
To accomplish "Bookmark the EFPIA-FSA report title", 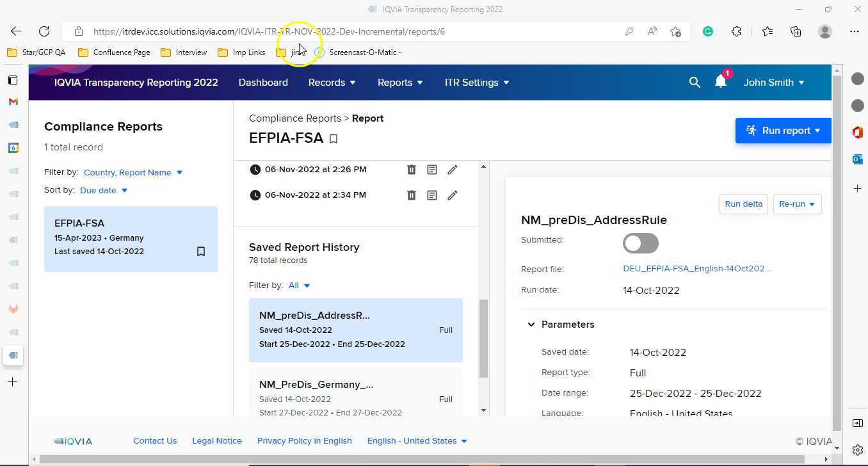I will click(334, 139).
